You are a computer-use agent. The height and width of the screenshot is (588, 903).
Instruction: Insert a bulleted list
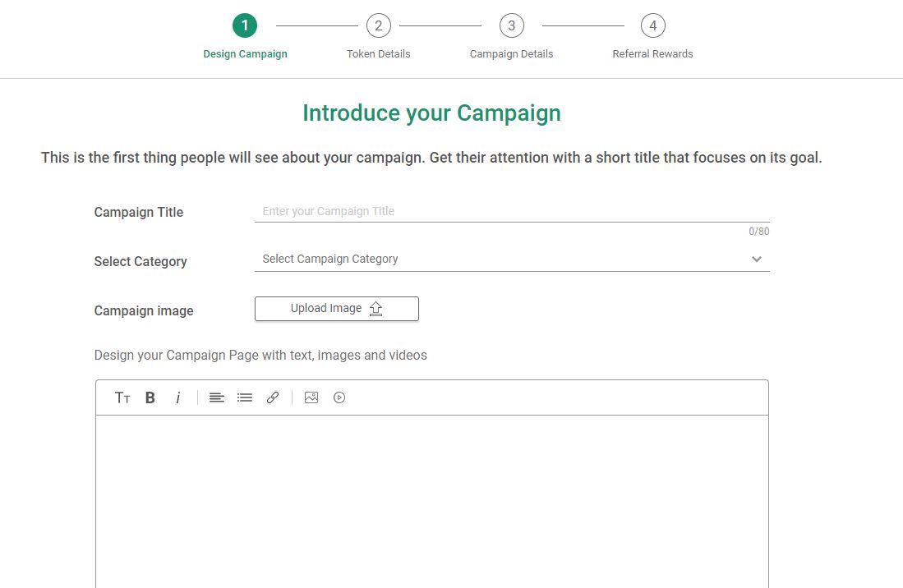point(245,397)
